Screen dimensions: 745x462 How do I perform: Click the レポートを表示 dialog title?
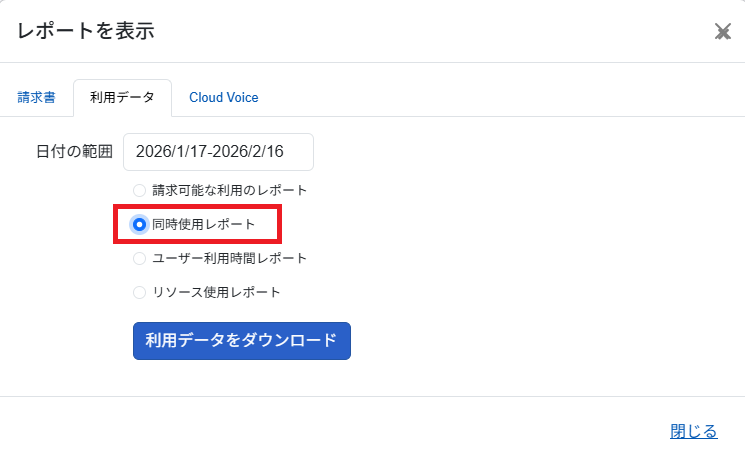coord(86,31)
